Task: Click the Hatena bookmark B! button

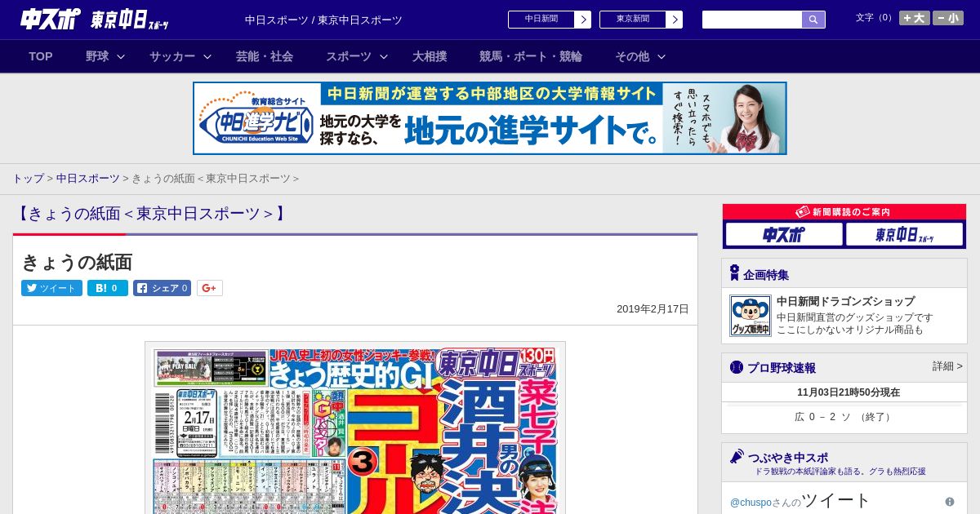Action: click(108, 288)
